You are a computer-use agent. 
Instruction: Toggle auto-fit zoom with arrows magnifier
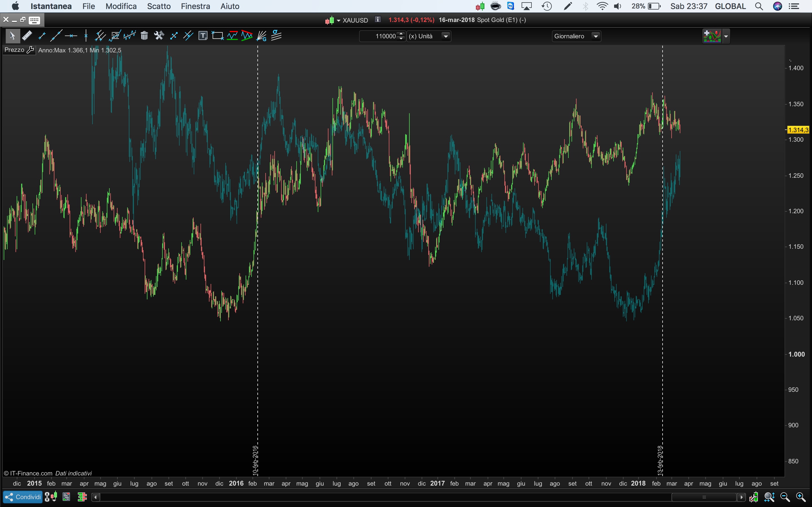tap(769, 497)
